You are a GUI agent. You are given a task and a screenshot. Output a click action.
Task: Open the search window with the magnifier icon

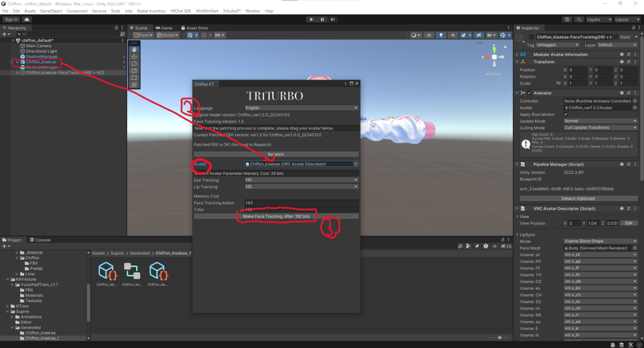pyautogui.click(x=579, y=19)
